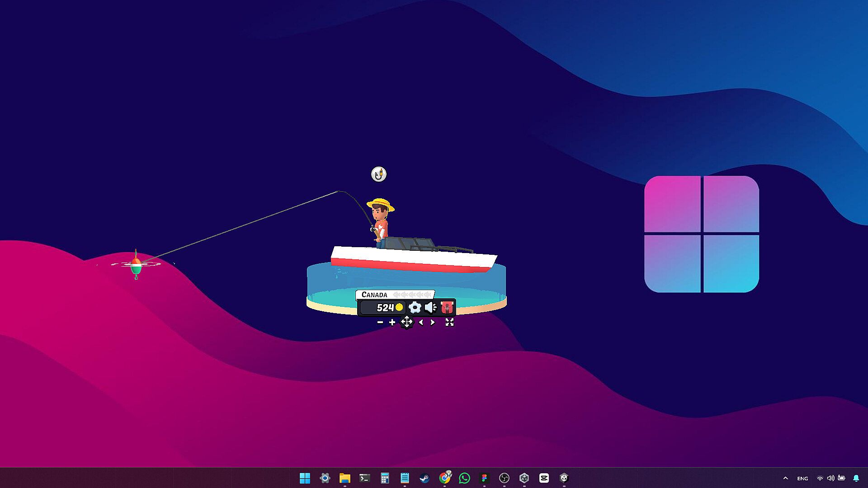Viewport: 868px width, 488px height.
Task: Mute sound with the speaker icon
Action: (430, 308)
